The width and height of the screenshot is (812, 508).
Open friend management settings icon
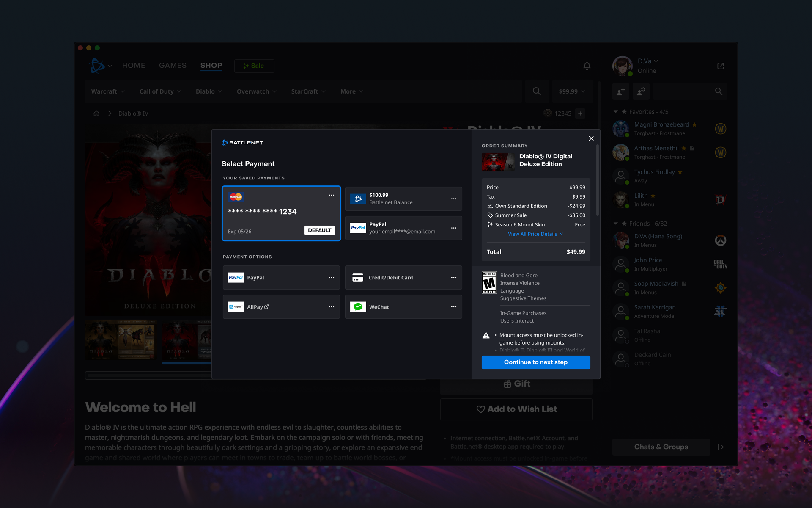point(641,91)
